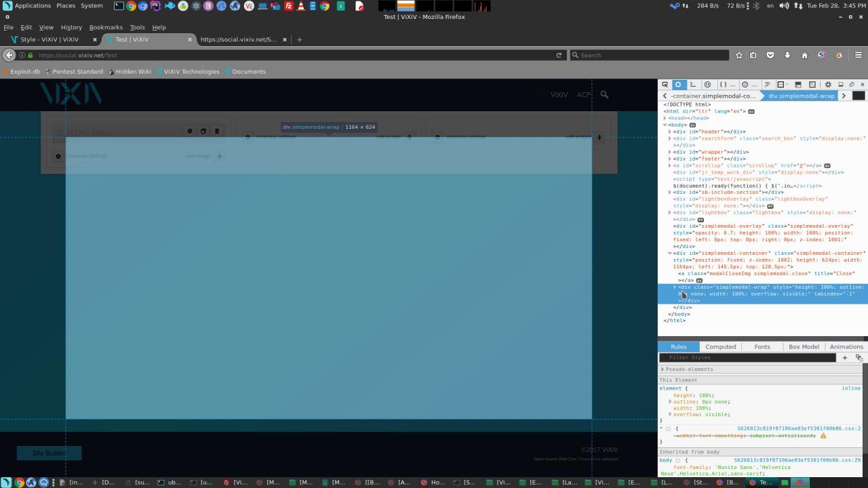Open the Bookmarks menu
The image size is (868, 488).
(x=106, y=27)
